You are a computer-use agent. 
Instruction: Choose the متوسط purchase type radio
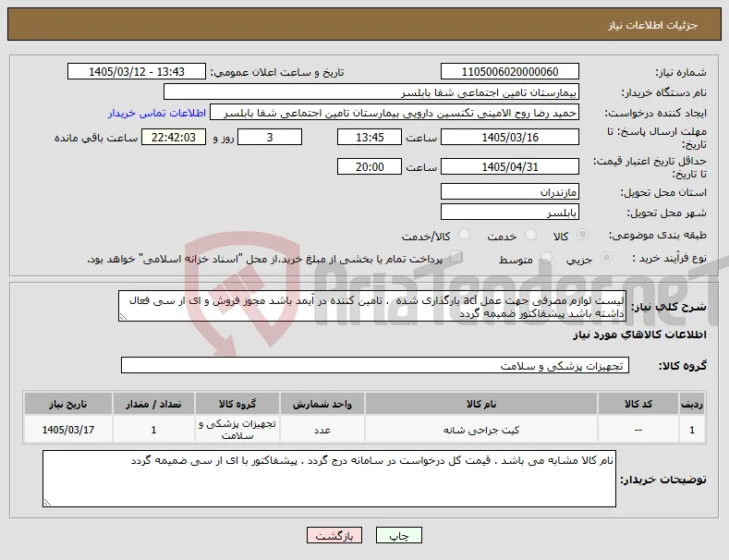[546, 257]
